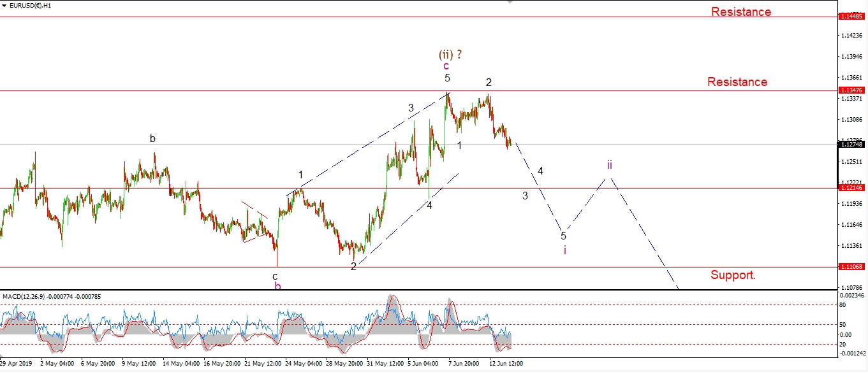The image size is (868, 372).
Task: Click the brown (ii) ? wave label
Action: [450, 54]
